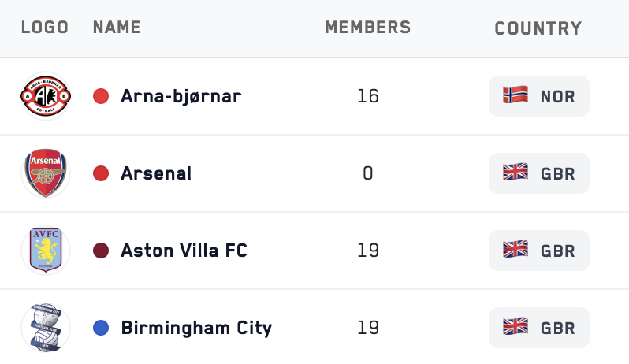
Task: Sort by the NAME column header
Action: point(117,28)
